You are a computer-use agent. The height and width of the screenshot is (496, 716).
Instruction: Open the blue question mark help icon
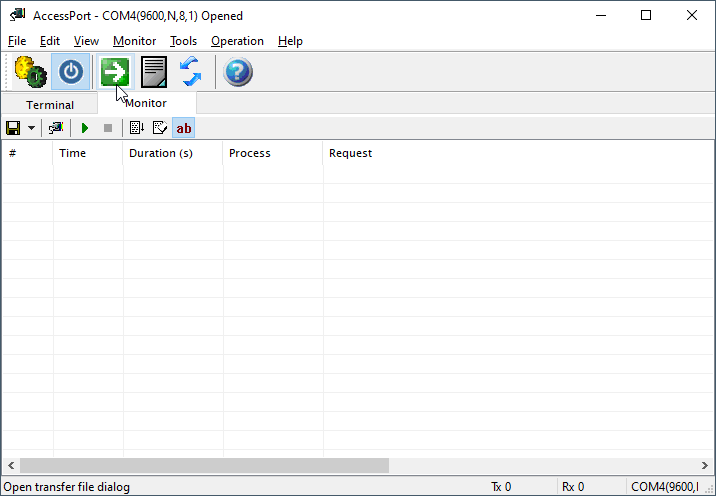(238, 72)
